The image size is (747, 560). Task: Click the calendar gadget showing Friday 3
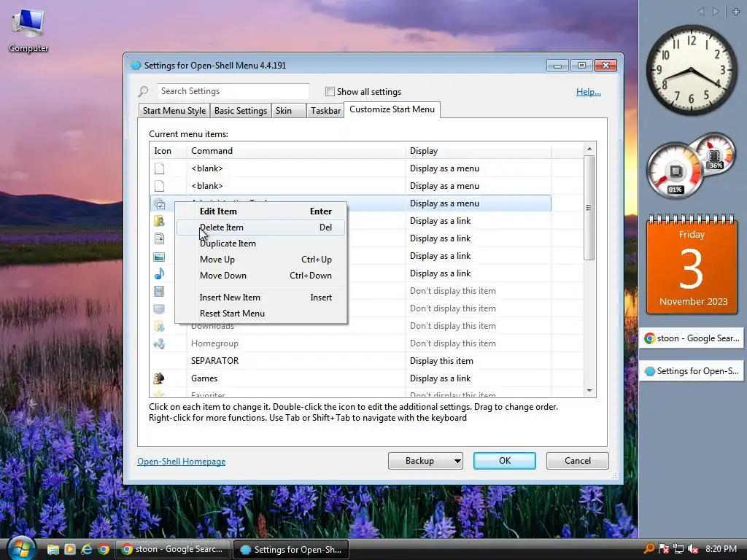(692, 264)
